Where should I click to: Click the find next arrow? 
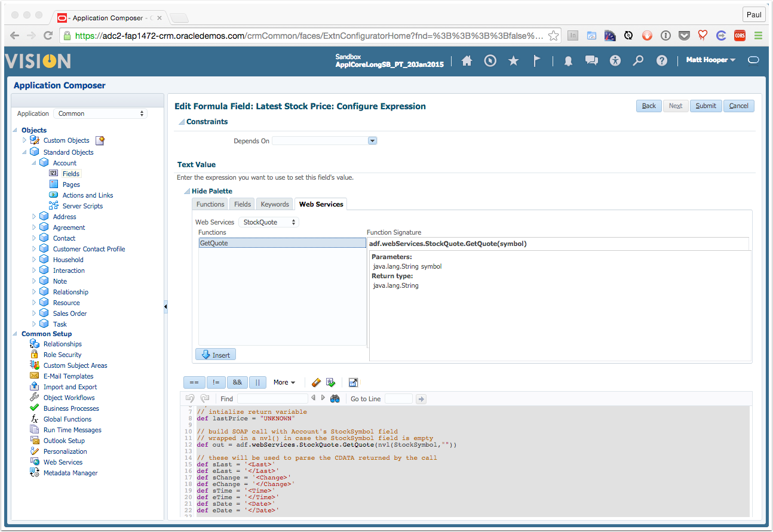coord(323,398)
